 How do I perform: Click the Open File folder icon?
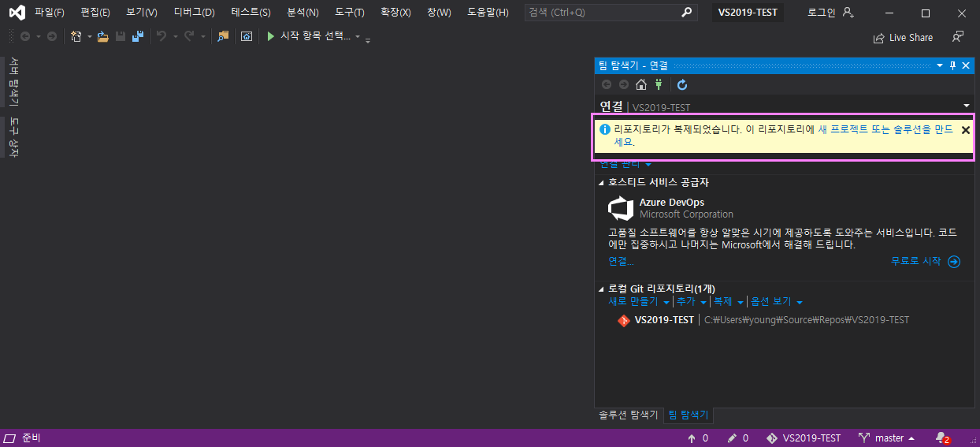pyautogui.click(x=102, y=36)
